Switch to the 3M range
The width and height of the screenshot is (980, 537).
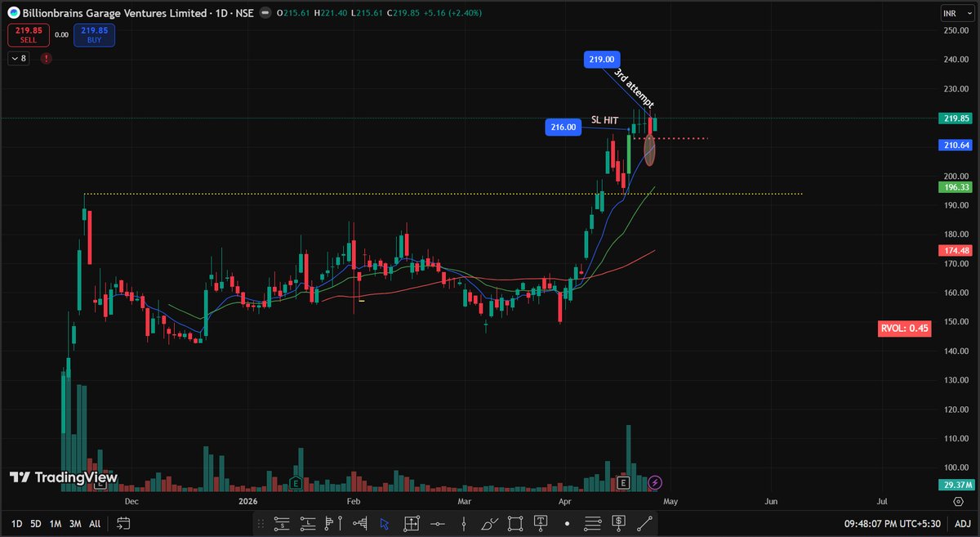(75, 522)
